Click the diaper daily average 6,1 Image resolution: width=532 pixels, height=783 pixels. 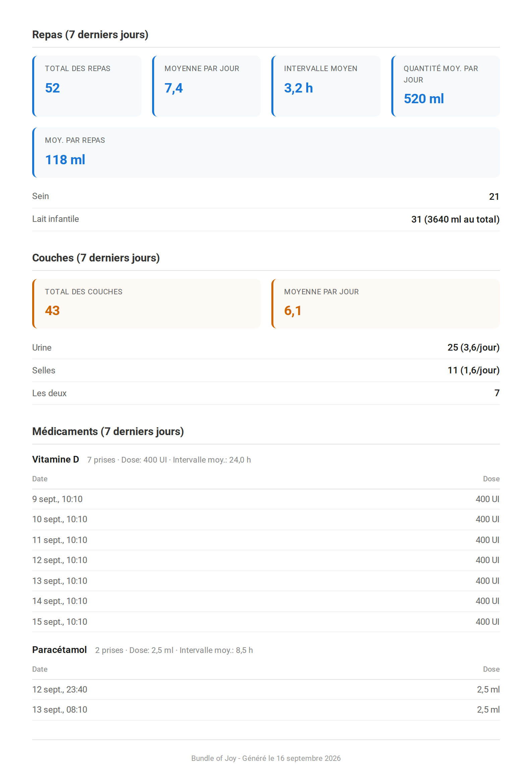292,310
